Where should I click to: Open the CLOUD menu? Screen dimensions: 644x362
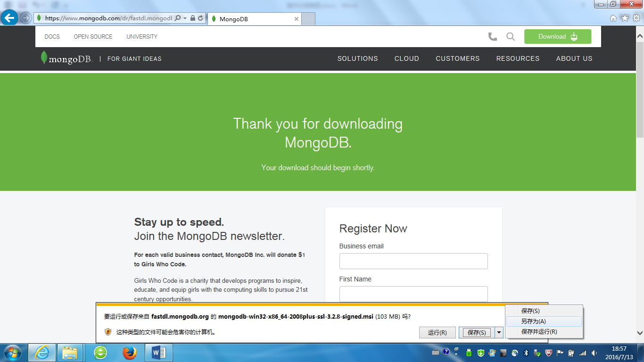point(407,58)
